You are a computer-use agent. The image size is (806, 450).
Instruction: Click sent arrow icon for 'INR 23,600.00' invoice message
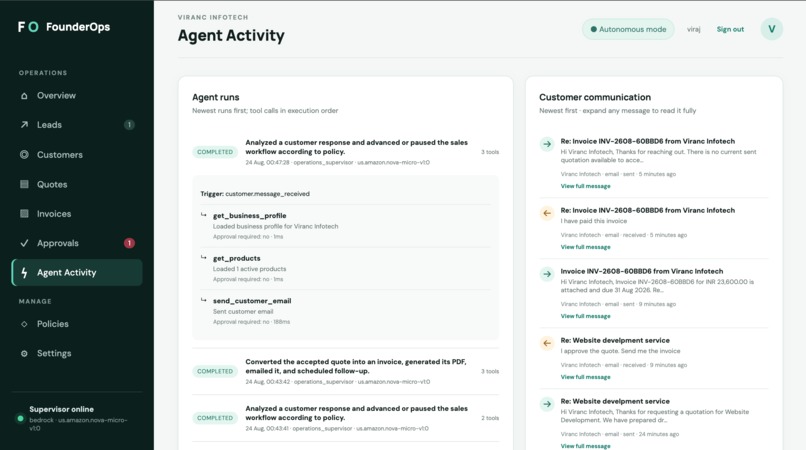tap(547, 274)
